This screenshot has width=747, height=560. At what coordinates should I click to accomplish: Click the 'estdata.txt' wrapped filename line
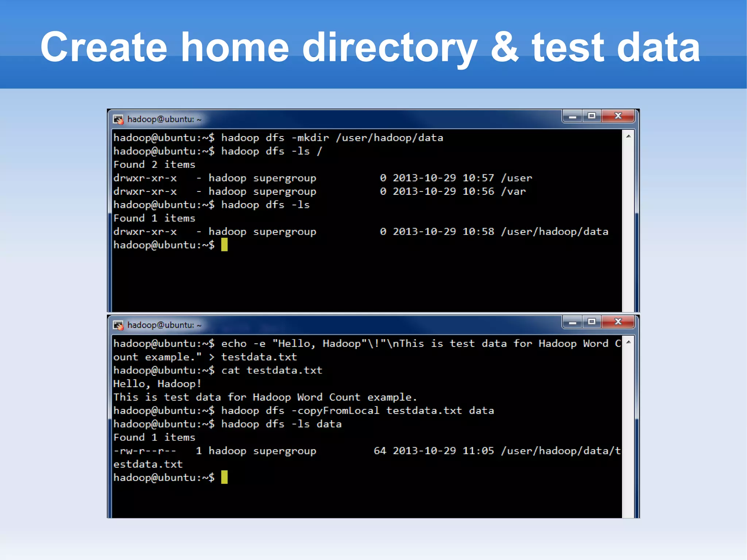(148, 464)
